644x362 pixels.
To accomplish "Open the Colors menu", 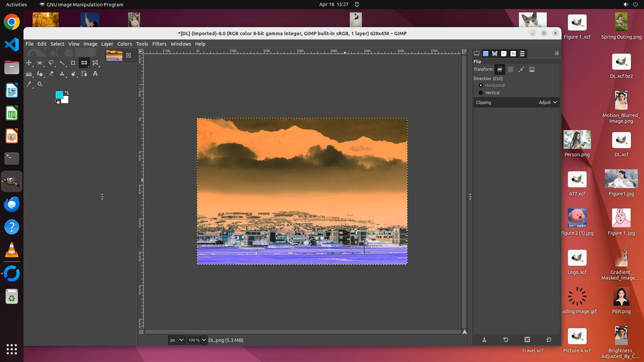I will [x=124, y=44].
